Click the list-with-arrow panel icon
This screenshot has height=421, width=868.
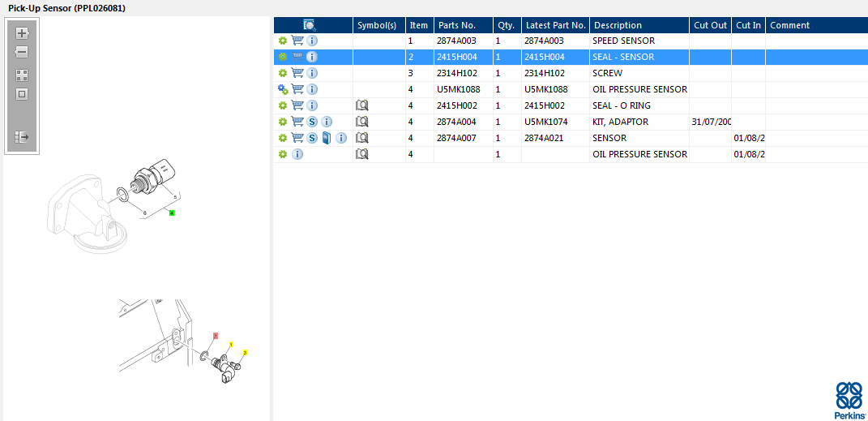tap(22, 137)
